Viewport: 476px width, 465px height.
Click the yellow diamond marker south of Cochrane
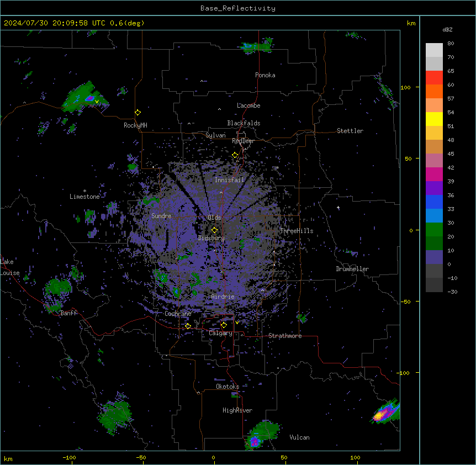(x=188, y=326)
